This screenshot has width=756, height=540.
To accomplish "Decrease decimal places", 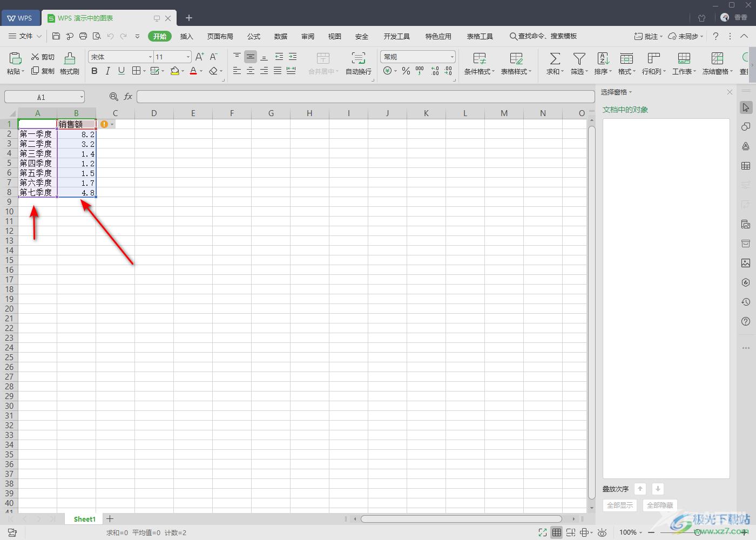I will tap(448, 71).
